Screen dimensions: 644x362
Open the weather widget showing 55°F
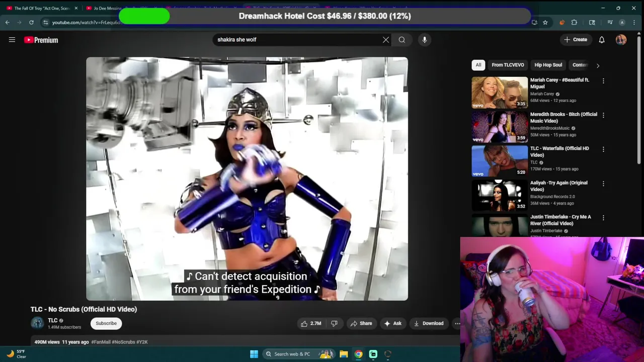pyautogui.click(x=17, y=354)
